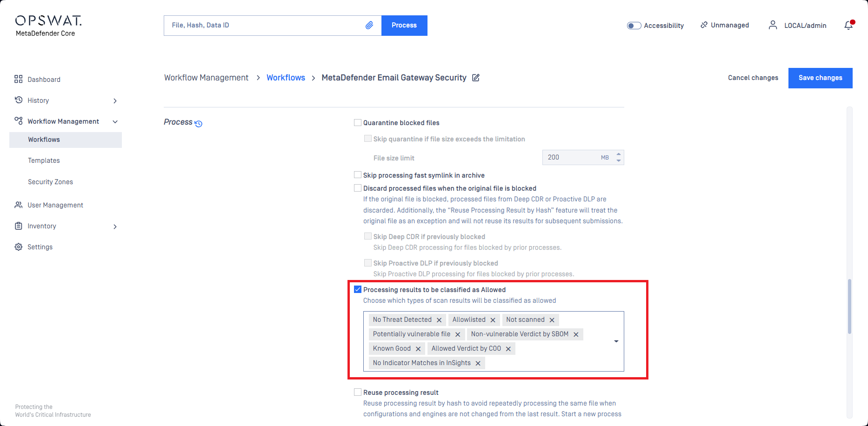868x426 pixels.
Task: Check Skip Deep CDR if previously blocked
Action: [x=368, y=236]
